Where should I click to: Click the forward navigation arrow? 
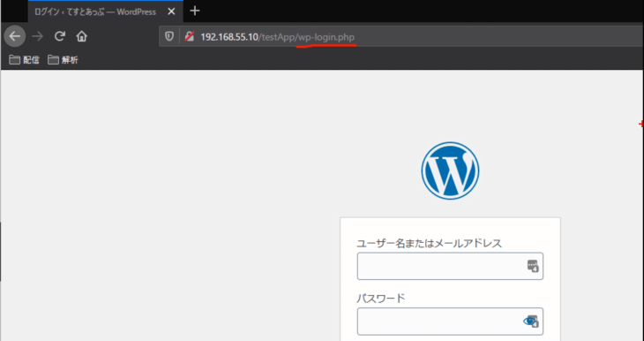tap(38, 36)
